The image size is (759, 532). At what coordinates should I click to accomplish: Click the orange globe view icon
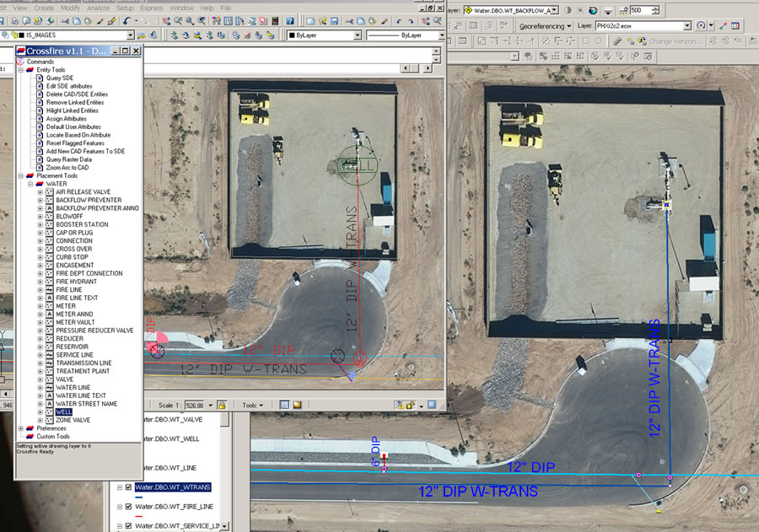(x=297, y=405)
